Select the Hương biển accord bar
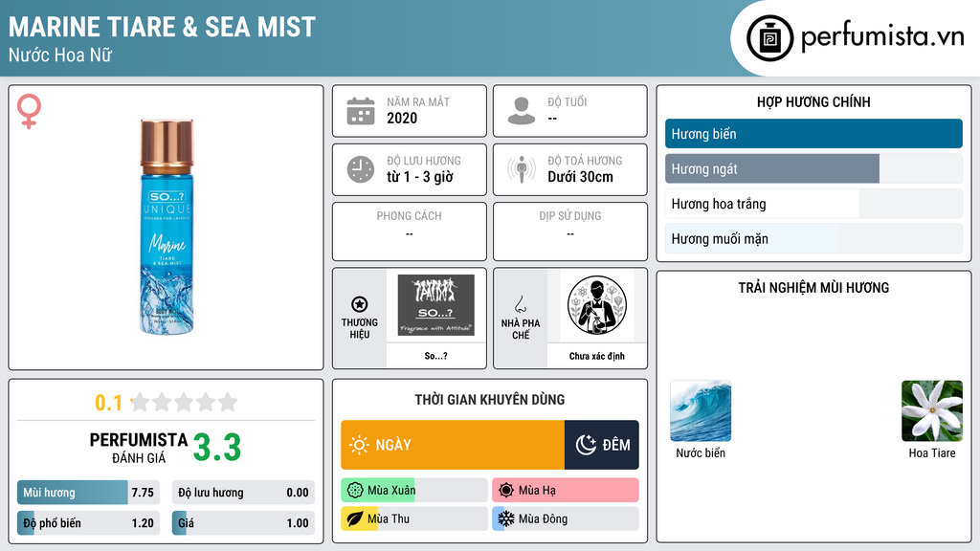Image resolution: width=980 pixels, height=551 pixels. 813,134
